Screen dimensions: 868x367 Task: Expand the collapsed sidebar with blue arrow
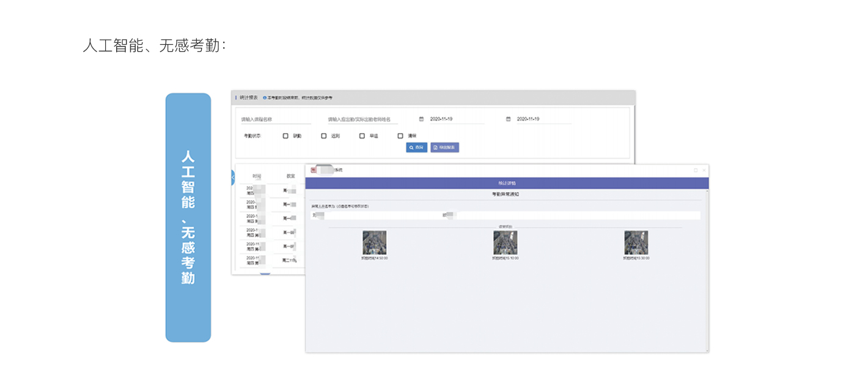coord(233,177)
